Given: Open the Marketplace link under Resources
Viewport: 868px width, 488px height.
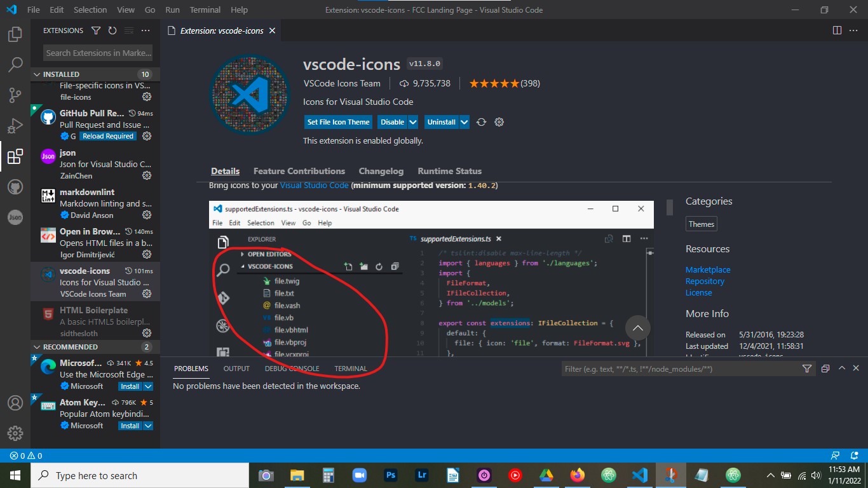Looking at the screenshot, I should click(x=707, y=269).
